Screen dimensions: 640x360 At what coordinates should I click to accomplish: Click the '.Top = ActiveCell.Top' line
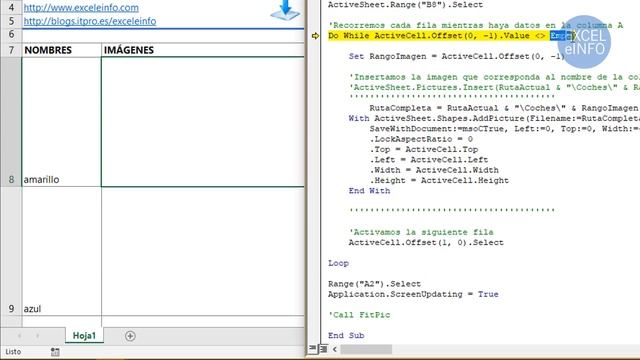[x=424, y=149]
